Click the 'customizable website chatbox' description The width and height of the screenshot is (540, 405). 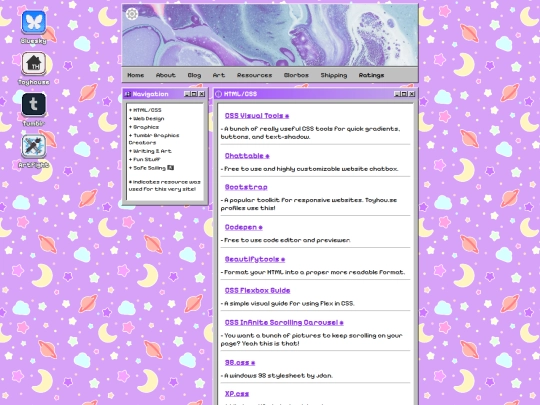[311, 169]
